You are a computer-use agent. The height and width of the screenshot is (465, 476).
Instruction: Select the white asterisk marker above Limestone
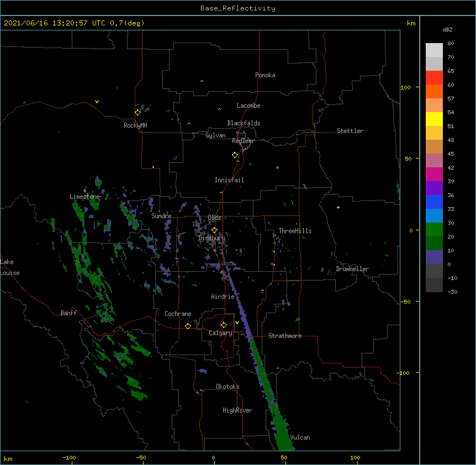click(x=84, y=191)
